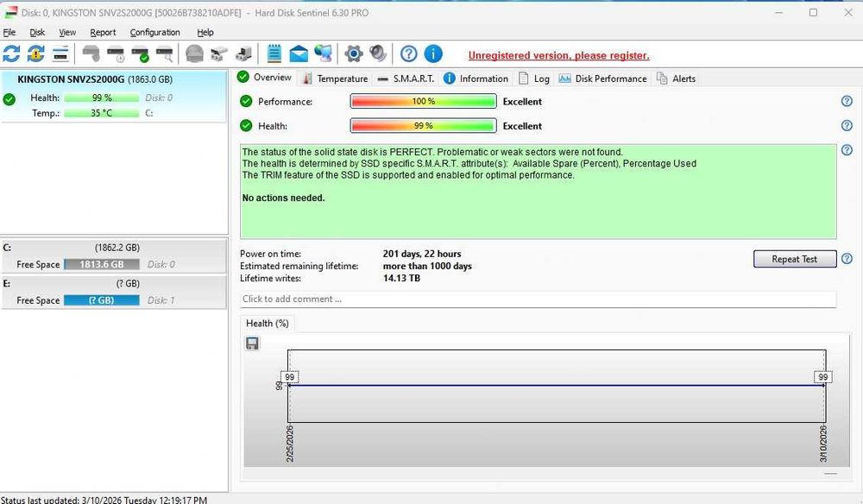Viewport: 863px width, 504px height.
Task: Click the disk icon with green checkmark
Action: tap(141, 54)
